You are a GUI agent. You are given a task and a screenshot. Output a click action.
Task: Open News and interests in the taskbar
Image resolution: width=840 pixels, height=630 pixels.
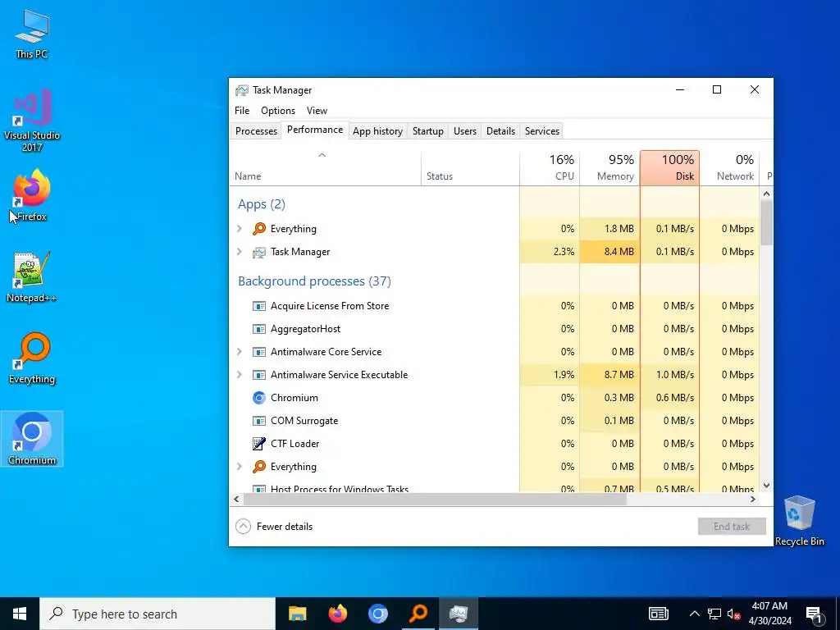click(x=659, y=614)
